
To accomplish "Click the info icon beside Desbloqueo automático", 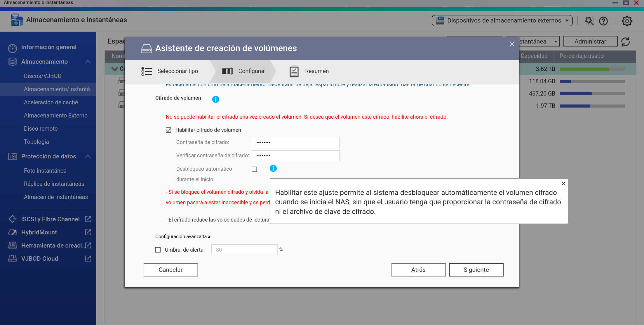I will (x=273, y=168).
